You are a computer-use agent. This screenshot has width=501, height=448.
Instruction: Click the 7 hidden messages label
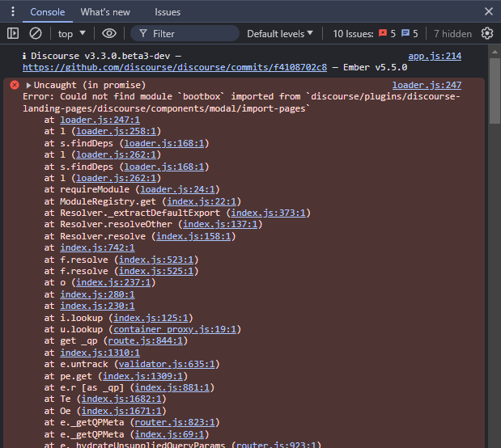pyautogui.click(x=452, y=33)
